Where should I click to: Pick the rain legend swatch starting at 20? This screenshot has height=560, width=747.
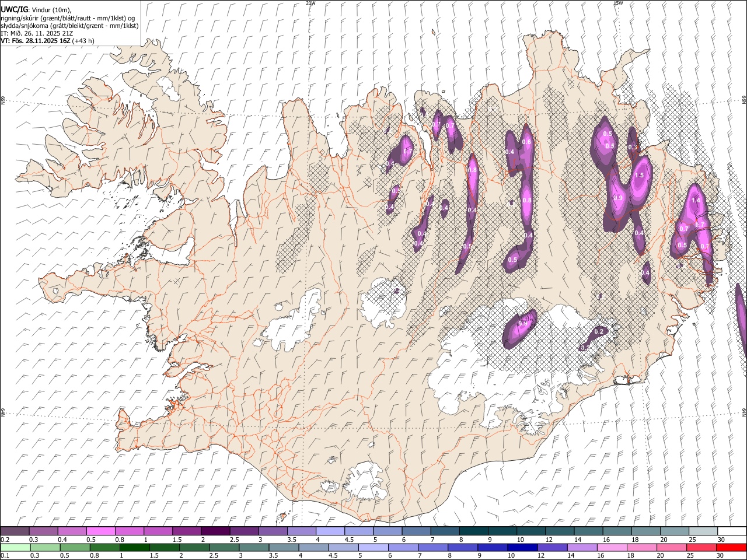[671, 547]
